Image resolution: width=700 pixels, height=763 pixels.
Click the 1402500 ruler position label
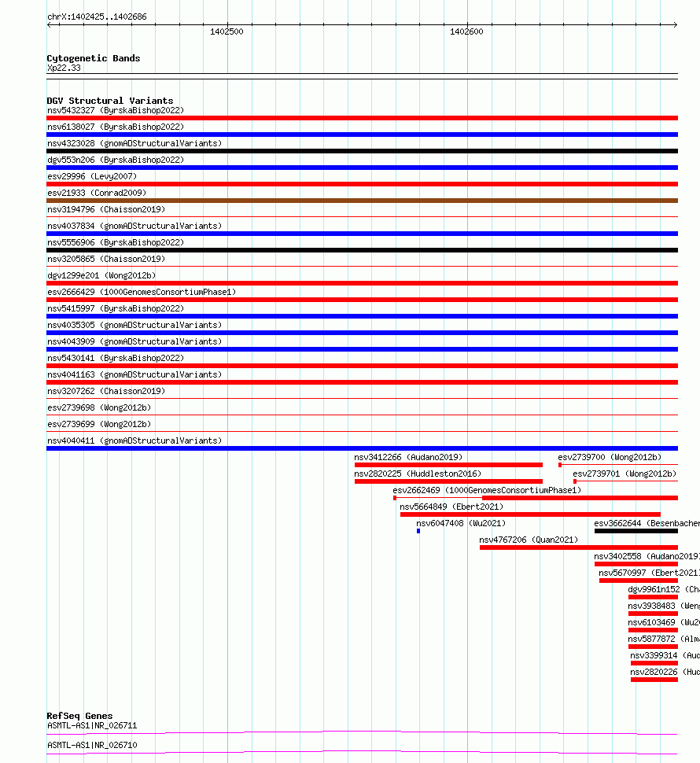coord(227,32)
